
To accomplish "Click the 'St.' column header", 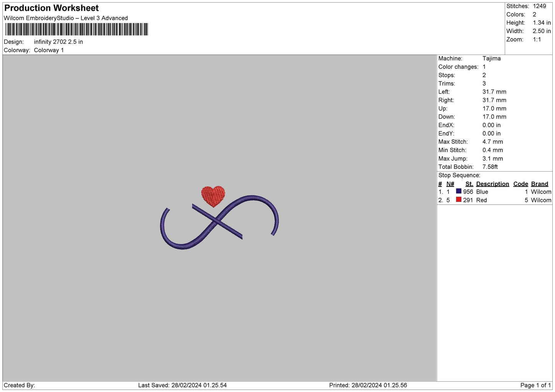I will [469, 184].
